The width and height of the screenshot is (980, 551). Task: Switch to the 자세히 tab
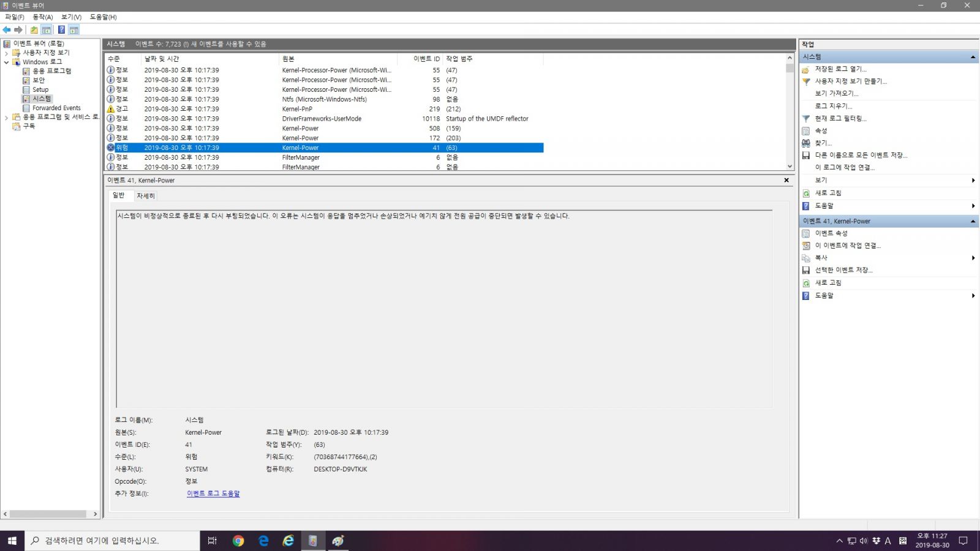(146, 196)
